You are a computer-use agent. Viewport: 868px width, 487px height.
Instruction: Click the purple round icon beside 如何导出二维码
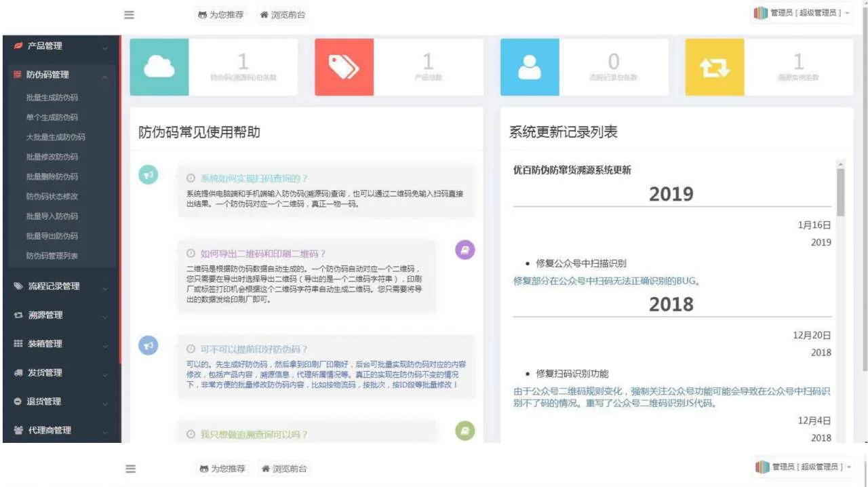click(465, 250)
